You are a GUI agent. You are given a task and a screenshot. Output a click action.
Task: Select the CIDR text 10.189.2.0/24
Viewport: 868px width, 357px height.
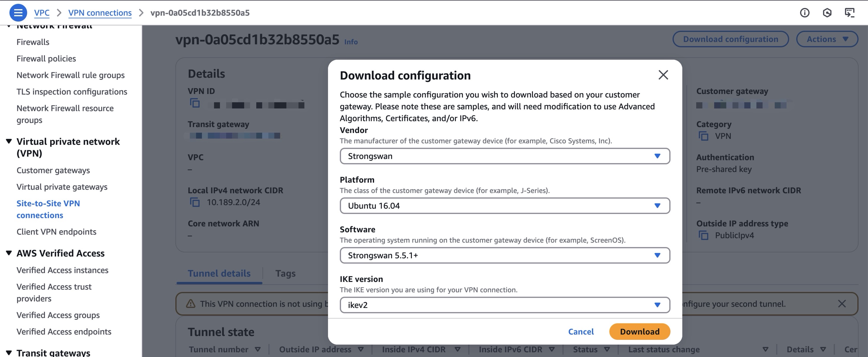[x=233, y=202]
